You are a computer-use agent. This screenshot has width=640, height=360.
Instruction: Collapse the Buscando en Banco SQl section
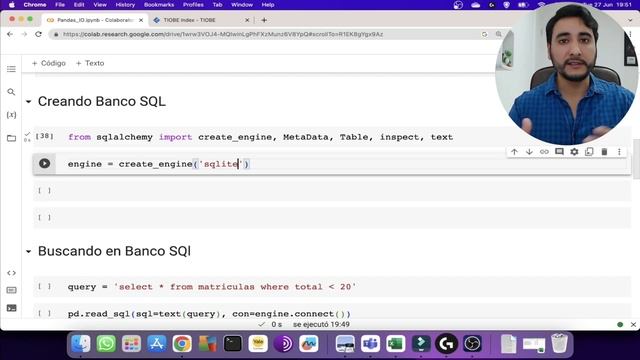28,251
